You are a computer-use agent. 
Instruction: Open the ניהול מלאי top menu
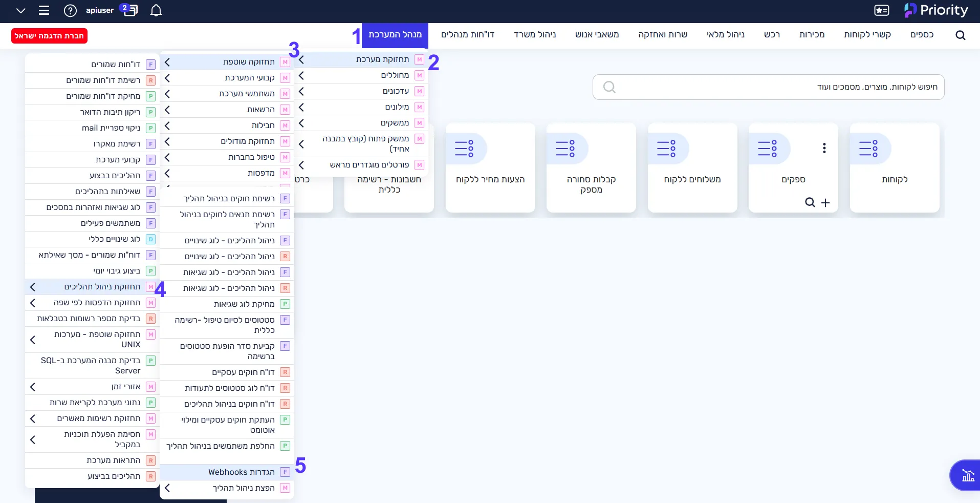click(x=726, y=35)
